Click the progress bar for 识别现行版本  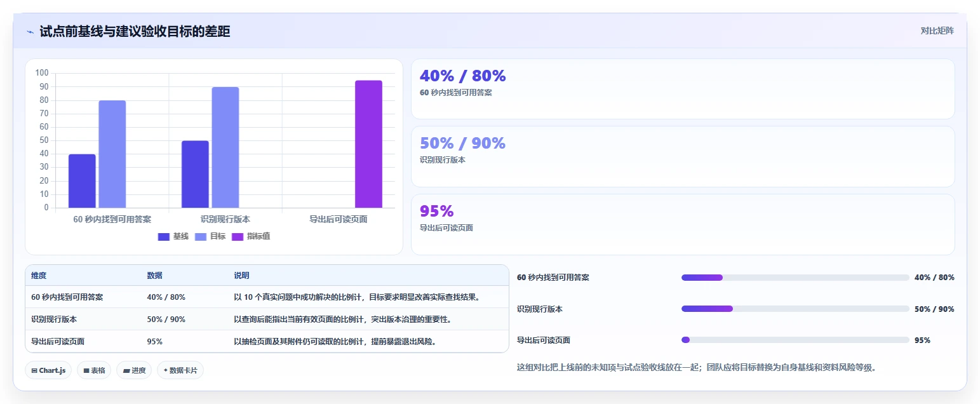(795, 309)
